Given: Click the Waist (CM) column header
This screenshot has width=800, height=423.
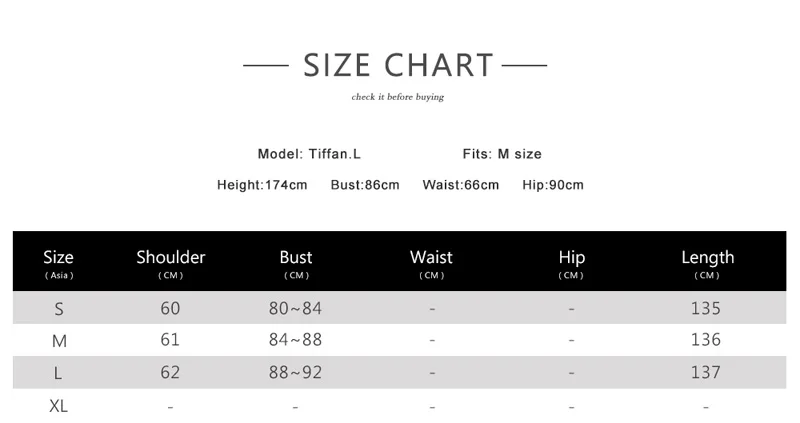Looking at the screenshot, I should (x=431, y=262).
